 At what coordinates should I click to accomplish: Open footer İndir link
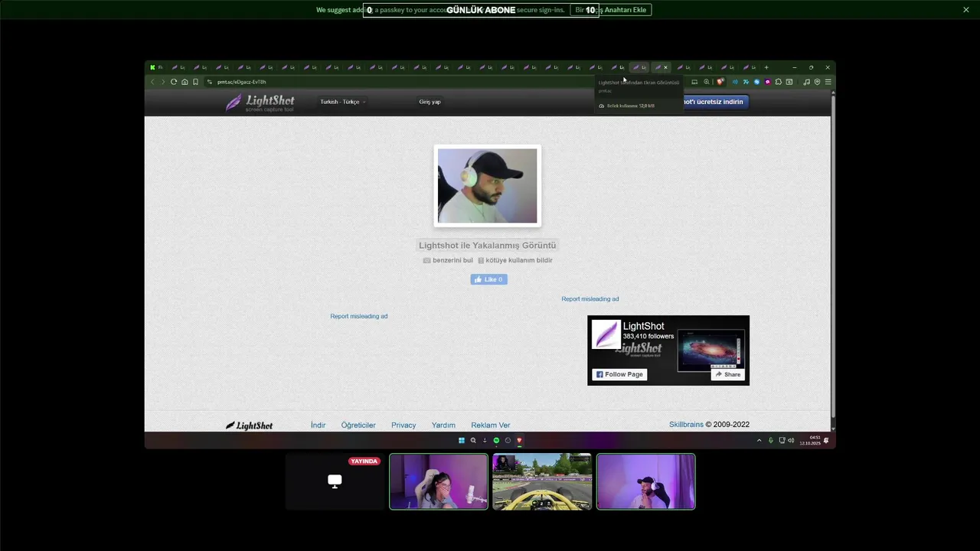[318, 425]
